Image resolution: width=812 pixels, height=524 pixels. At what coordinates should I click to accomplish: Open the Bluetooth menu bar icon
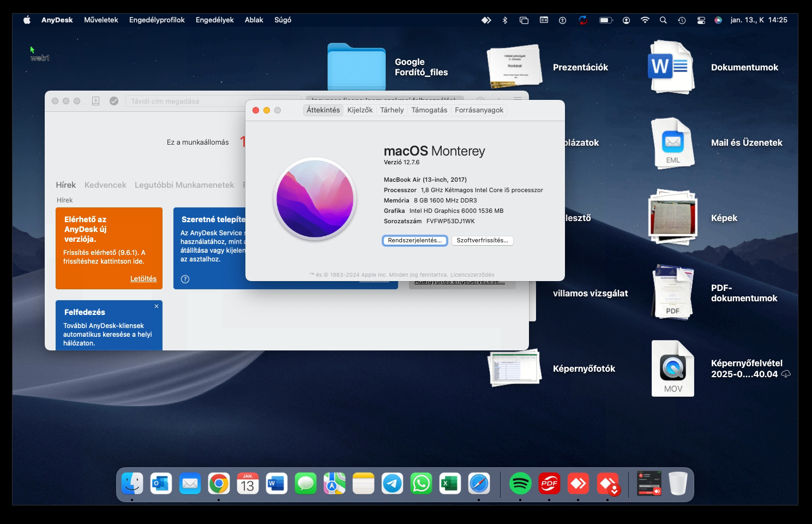click(505, 20)
